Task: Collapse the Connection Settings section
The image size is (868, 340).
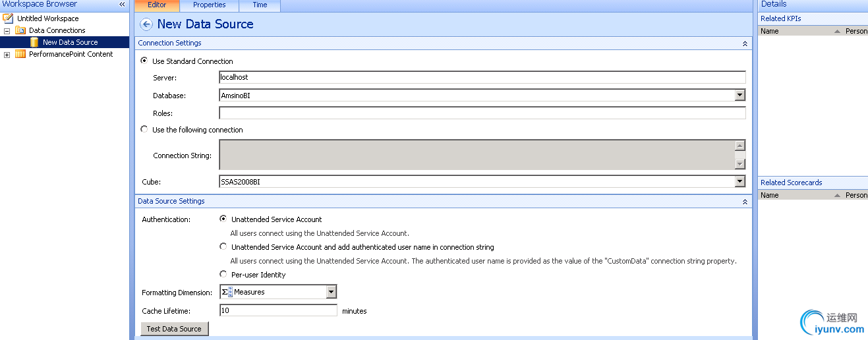Action: 745,43
